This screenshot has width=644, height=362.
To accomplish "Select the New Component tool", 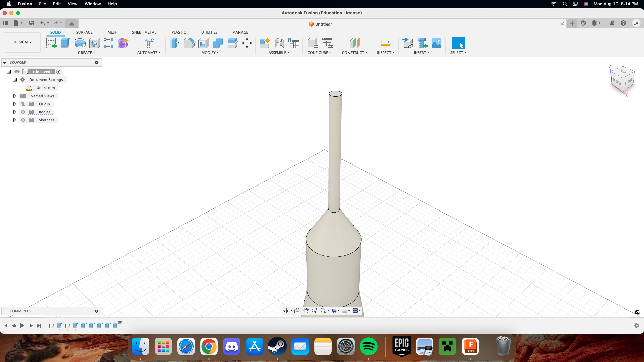I will [x=264, y=43].
